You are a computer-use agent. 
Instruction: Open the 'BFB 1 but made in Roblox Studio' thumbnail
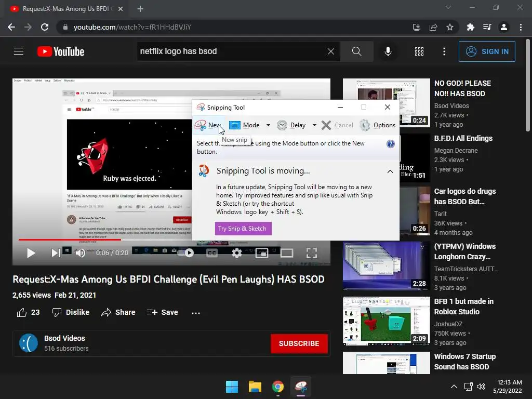[x=386, y=321]
